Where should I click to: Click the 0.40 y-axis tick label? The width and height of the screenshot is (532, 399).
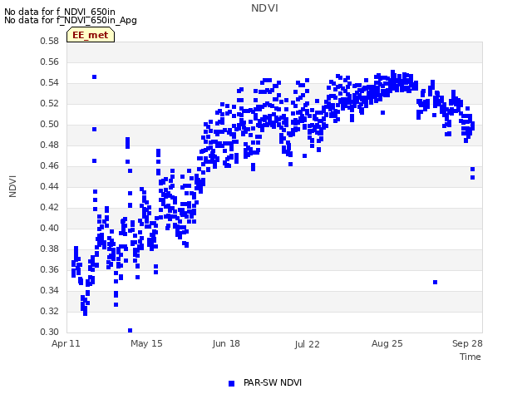pyautogui.click(x=50, y=228)
